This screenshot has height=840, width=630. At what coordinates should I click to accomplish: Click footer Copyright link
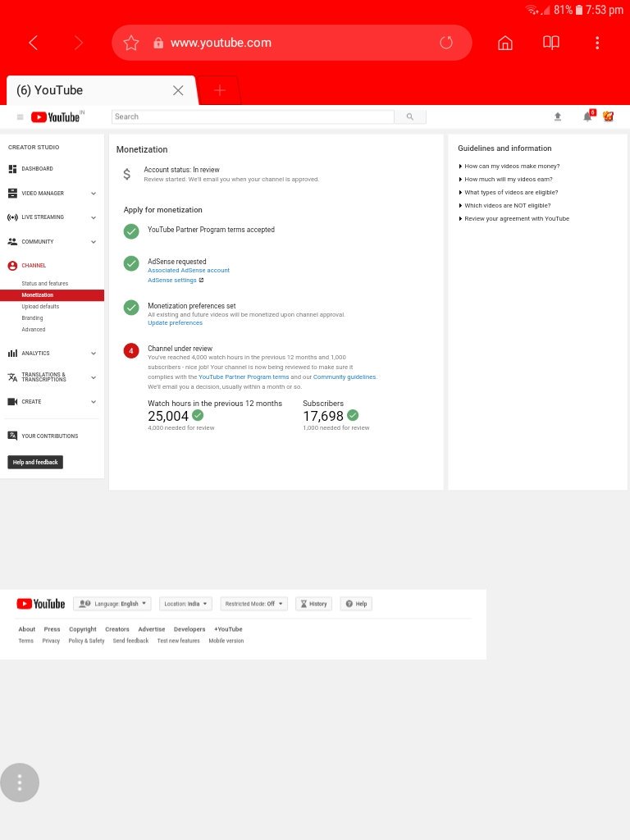click(x=83, y=629)
